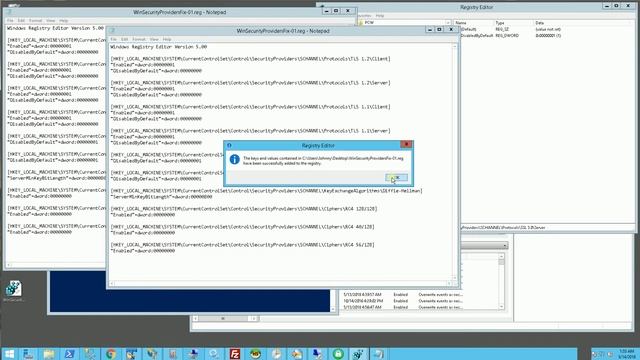Switch to Notepad taskbar icon

379,354
